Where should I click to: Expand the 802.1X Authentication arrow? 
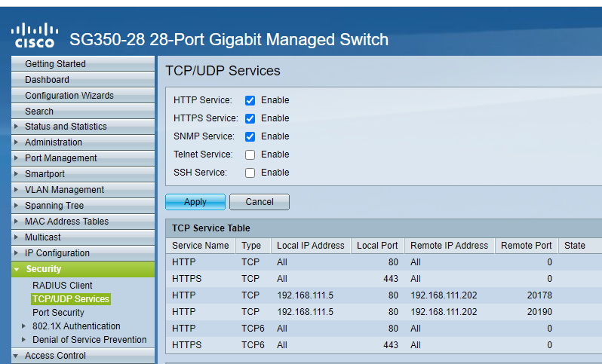tap(23, 326)
